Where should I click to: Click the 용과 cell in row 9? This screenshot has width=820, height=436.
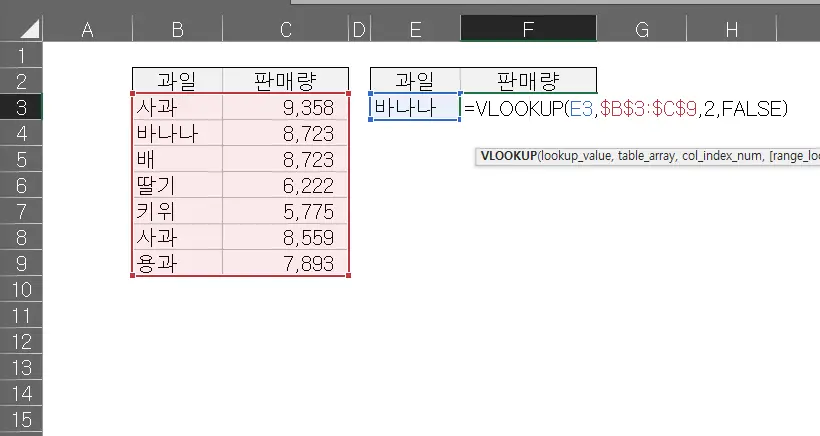tap(177, 263)
